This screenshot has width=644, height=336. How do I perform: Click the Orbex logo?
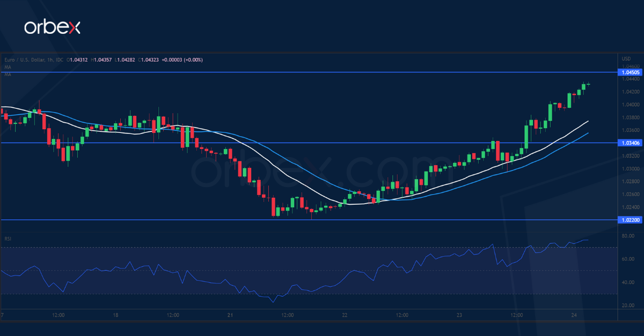54,28
